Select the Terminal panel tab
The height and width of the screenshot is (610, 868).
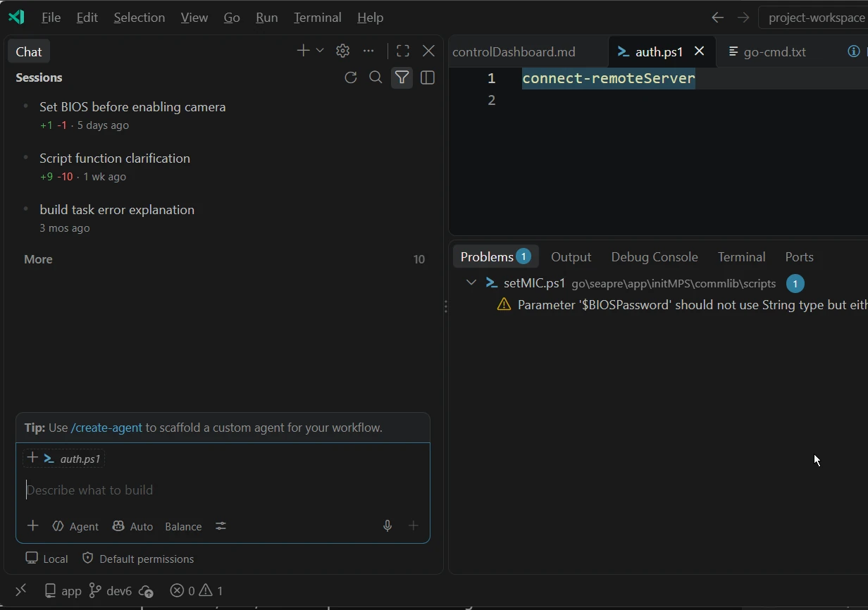coord(742,257)
